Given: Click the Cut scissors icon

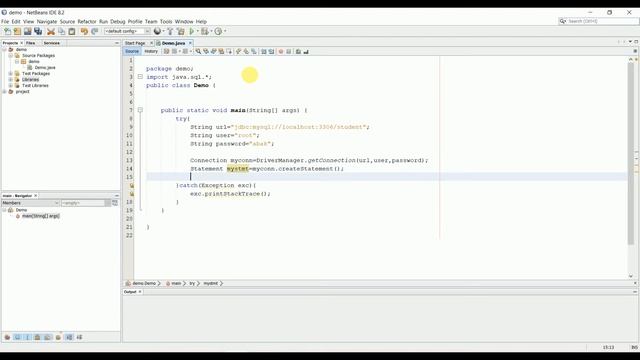Looking at the screenshot, I should (x=51, y=31).
